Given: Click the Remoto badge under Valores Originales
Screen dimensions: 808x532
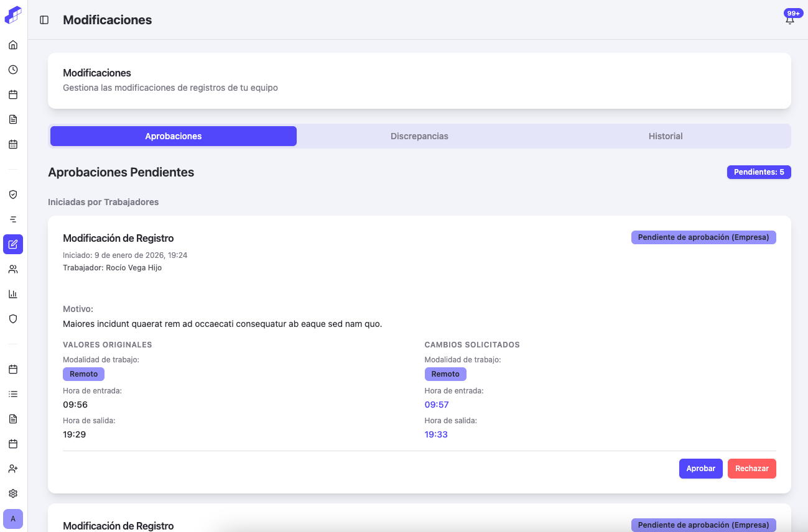Looking at the screenshot, I should (83, 374).
